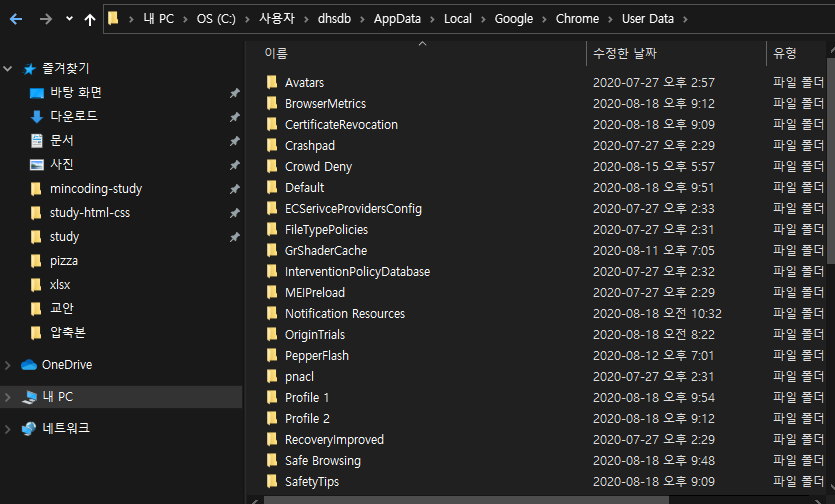This screenshot has height=504, width=835.
Task: Select Safe Browsing folder name
Action: point(323,461)
